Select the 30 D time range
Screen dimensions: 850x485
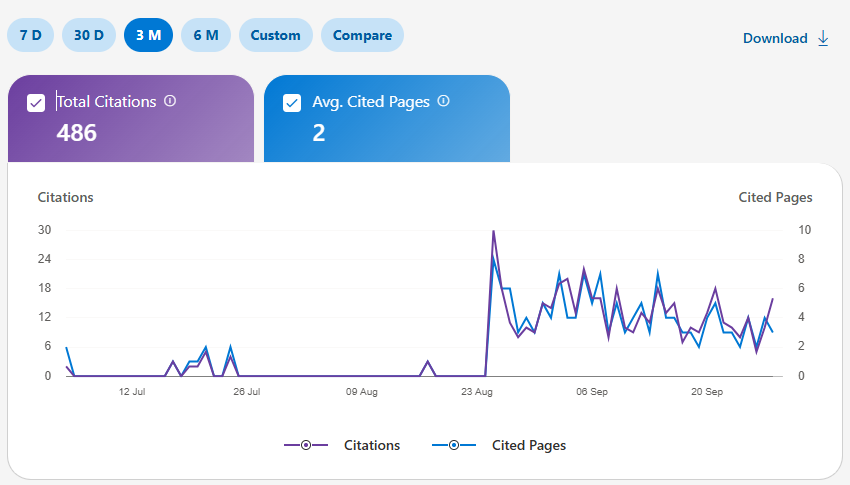(x=89, y=35)
